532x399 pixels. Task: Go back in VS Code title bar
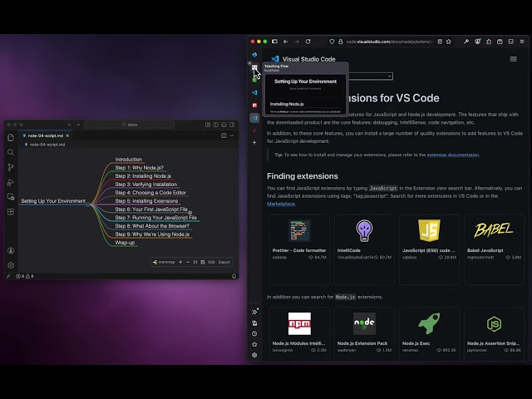[70, 125]
